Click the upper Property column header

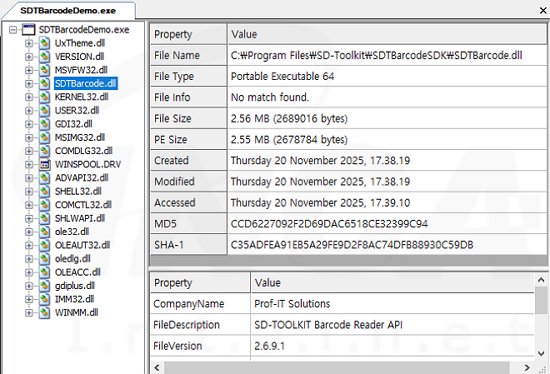189,34
